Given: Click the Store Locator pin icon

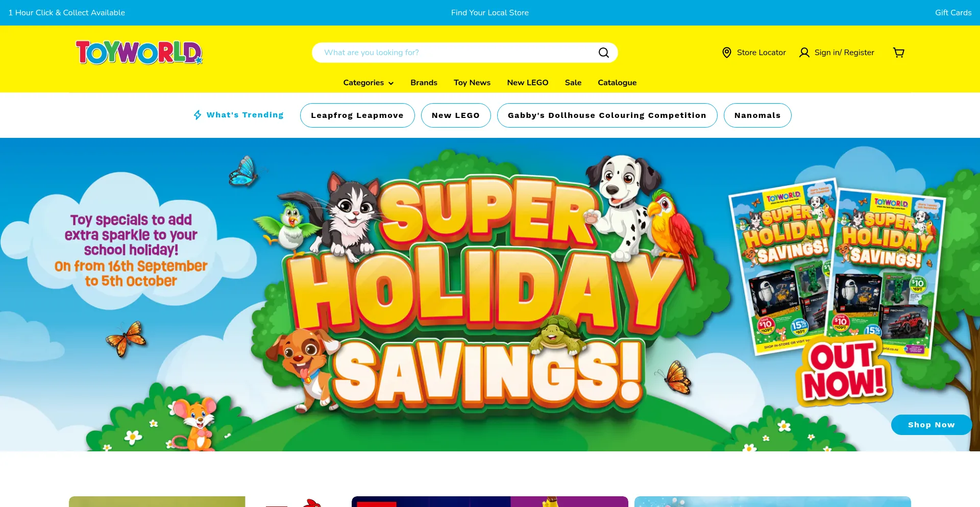Looking at the screenshot, I should pyautogui.click(x=727, y=53).
